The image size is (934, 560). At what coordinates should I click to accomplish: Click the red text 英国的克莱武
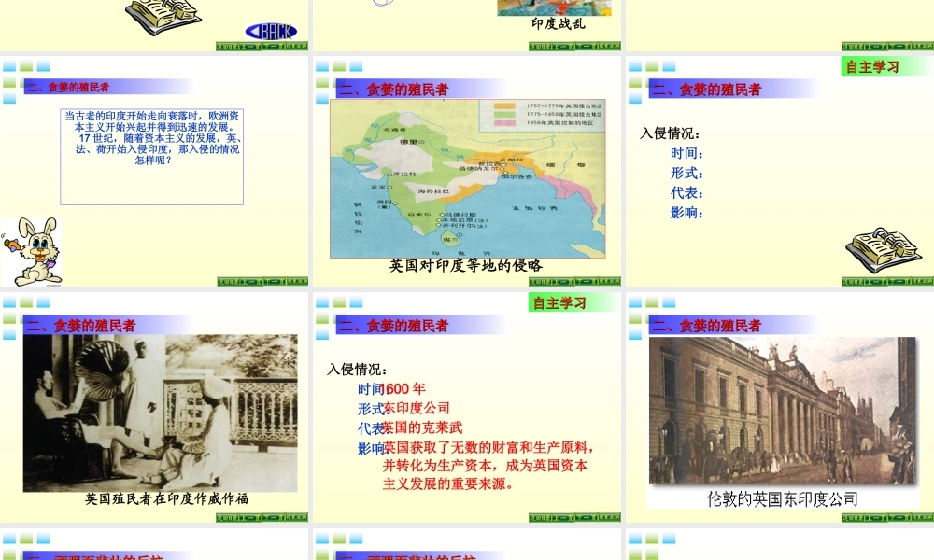[x=422, y=427]
